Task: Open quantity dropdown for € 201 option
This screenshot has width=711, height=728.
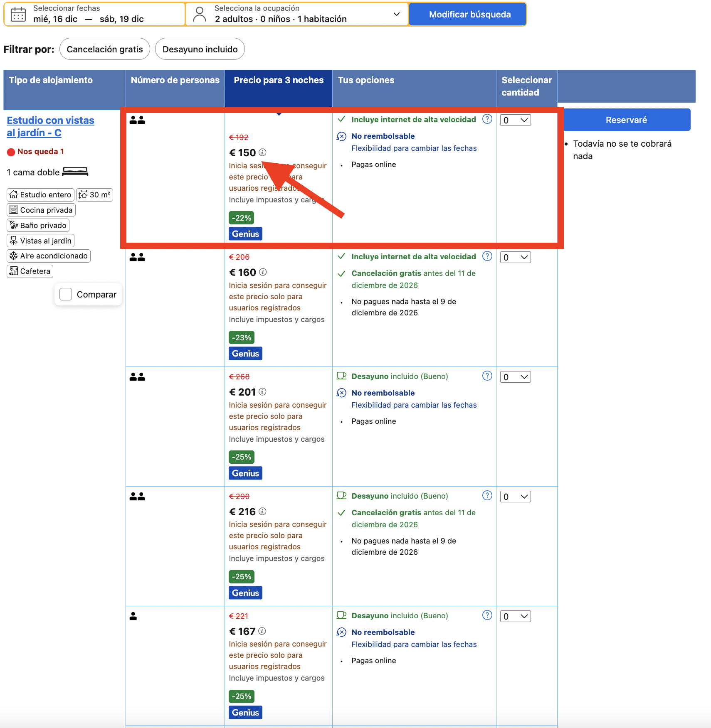Action: pos(515,377)
